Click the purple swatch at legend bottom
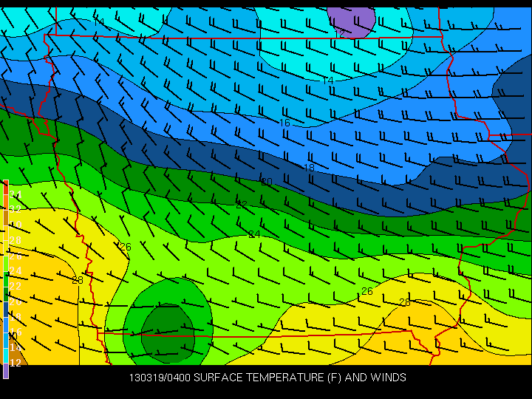The image size is (532, 399). (5, 372)
